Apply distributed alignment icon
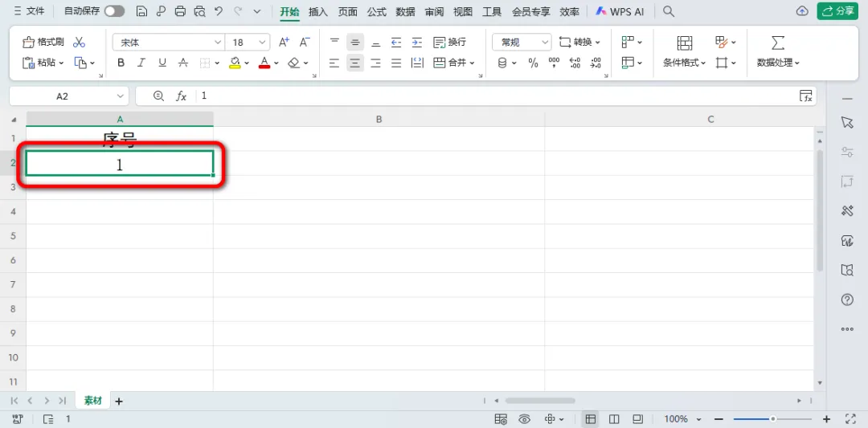This screenshot has width=868, height=428. (x=417, y=63)
